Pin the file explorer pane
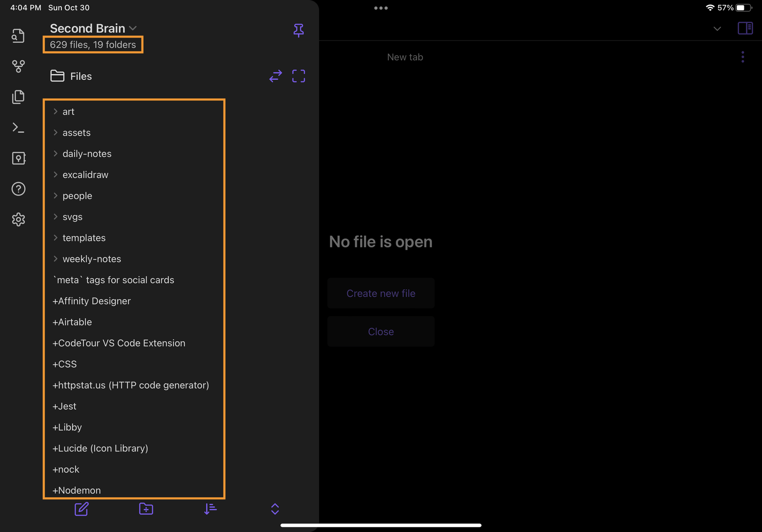 point(299,30)
